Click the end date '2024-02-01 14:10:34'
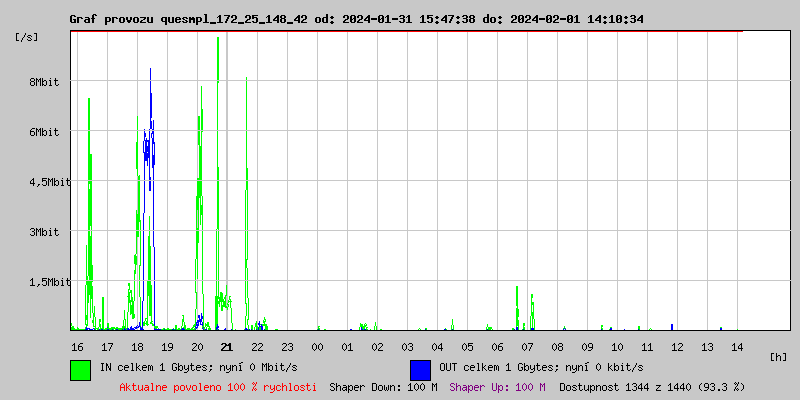 (x=577, y=19)
